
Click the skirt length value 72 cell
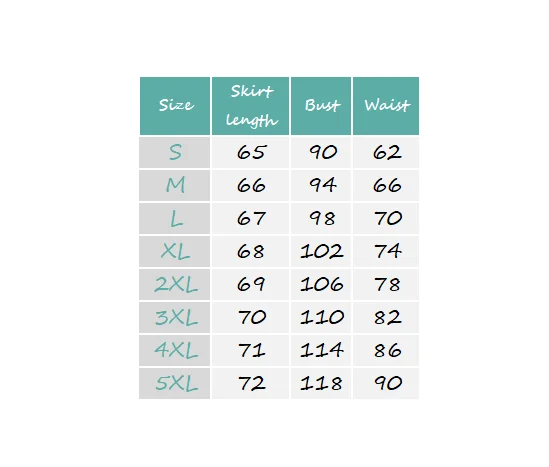250,383
